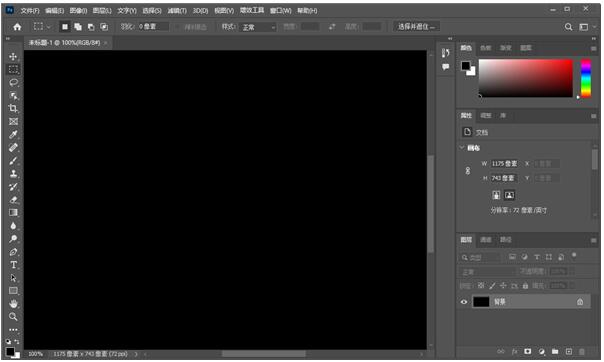Open the Style dropdown in options bar
The width and height of the screenshot is (604, 362).
click(258, 27)
